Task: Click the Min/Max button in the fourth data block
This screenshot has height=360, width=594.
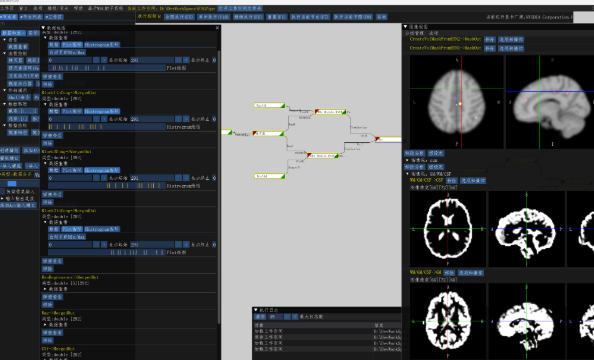Action: pyautogui.click(x=67, y=237)
